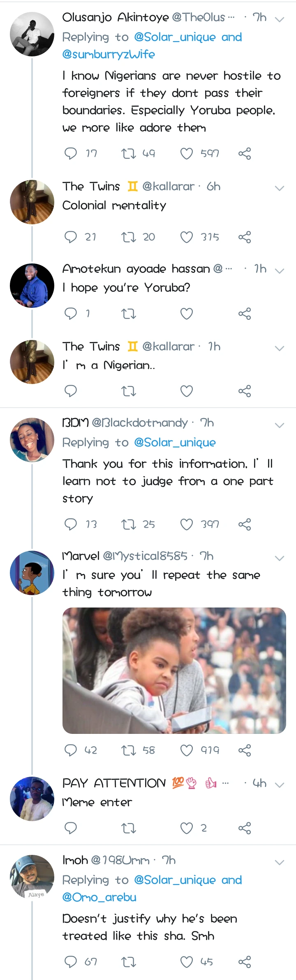Open the chevron menu on Imoh's tweet

(280, 862)
